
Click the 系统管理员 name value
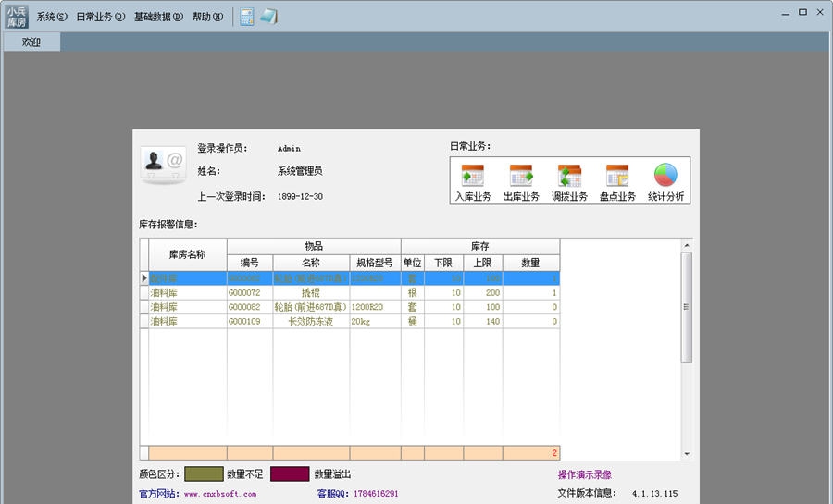(300, 171)
